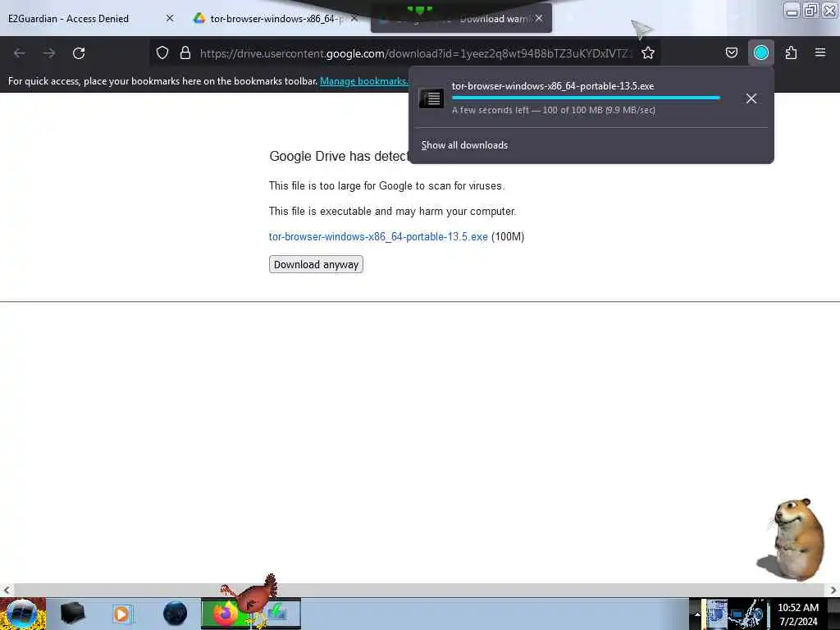Switch to the tor-browser-windows-x86_64 tab
This screenshot has height=630, width=840.
276,18
